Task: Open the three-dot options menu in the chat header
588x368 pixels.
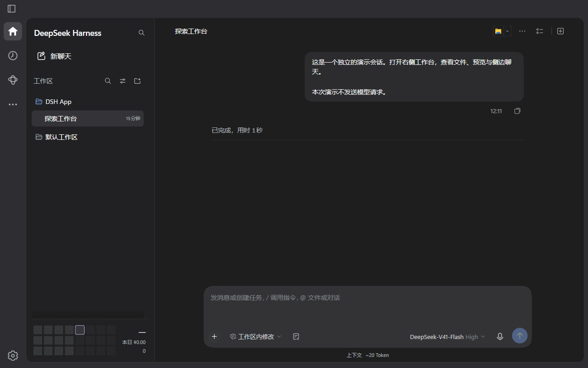Action: (522, 31)
